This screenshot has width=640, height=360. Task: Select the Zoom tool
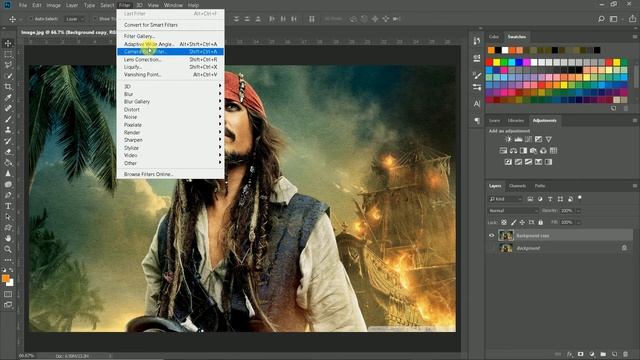point(8,249)
